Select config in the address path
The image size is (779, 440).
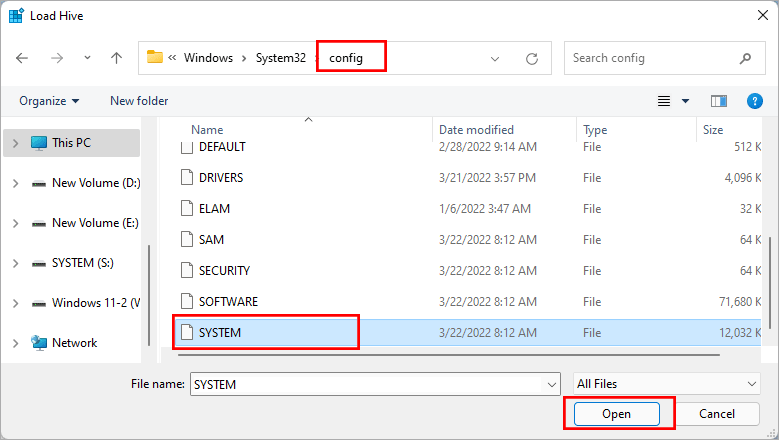[x=346, y=58]
